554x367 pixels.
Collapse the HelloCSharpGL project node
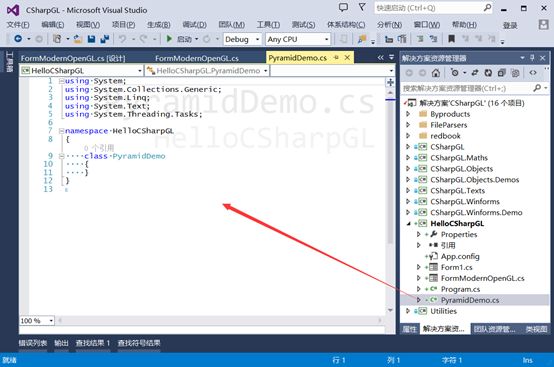(x=408, y=223)
